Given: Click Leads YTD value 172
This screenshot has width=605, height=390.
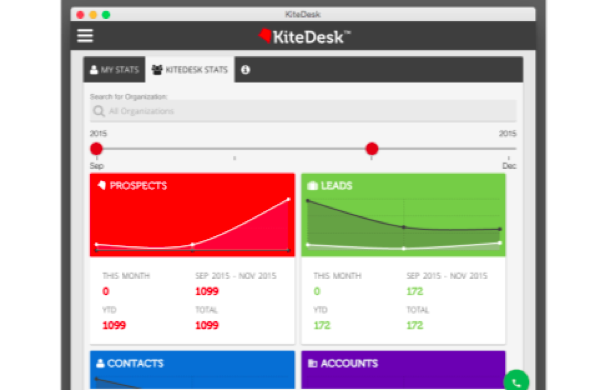Looking at the screenshot, I should click(322, 325).
